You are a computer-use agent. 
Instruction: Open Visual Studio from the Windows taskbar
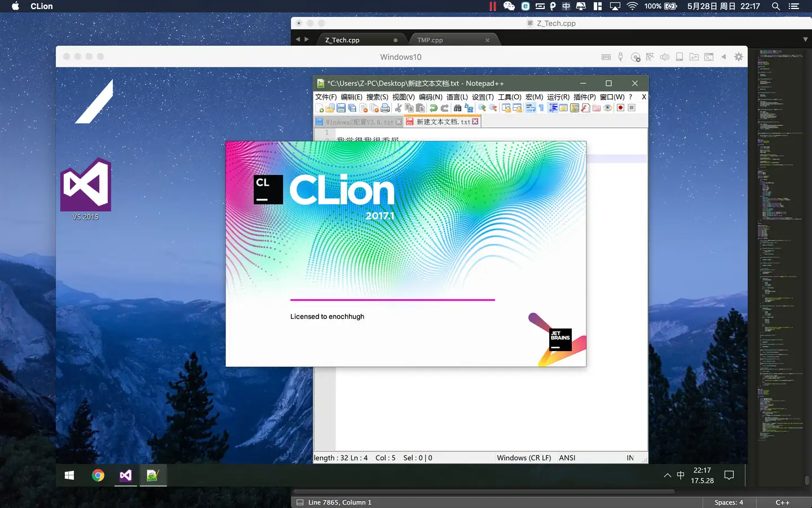click(125, 475)
